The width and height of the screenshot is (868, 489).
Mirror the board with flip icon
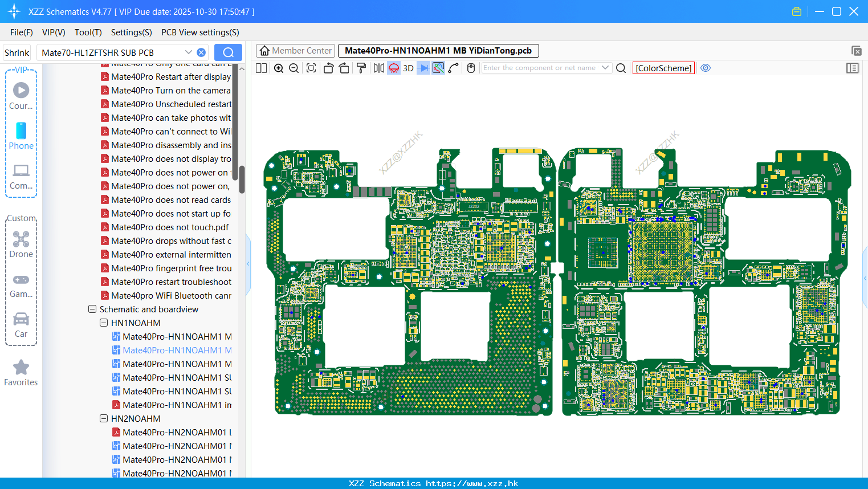(379, 68)
